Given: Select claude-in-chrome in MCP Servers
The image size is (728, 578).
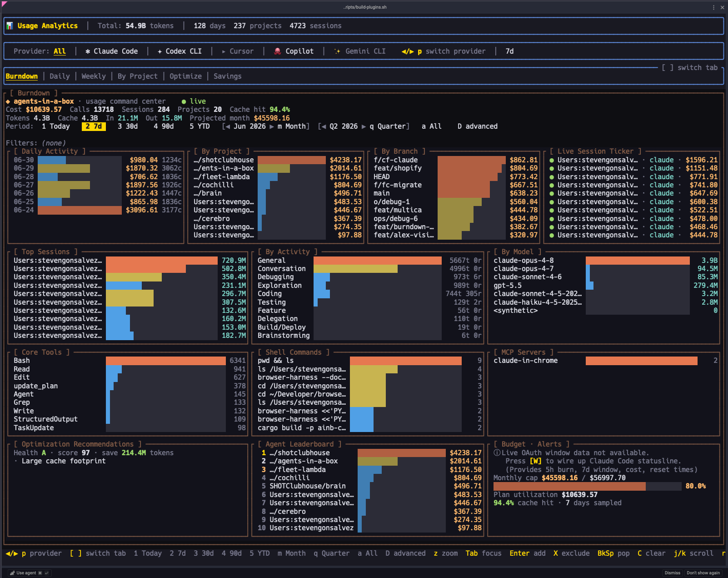Looking at the screenshot, I should tap(605, 361).
